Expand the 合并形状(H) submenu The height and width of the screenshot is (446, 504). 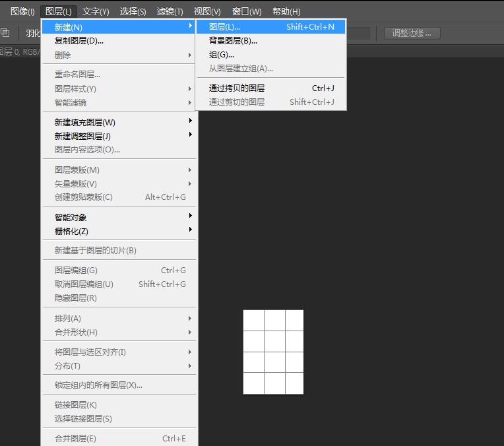[119, 332]
